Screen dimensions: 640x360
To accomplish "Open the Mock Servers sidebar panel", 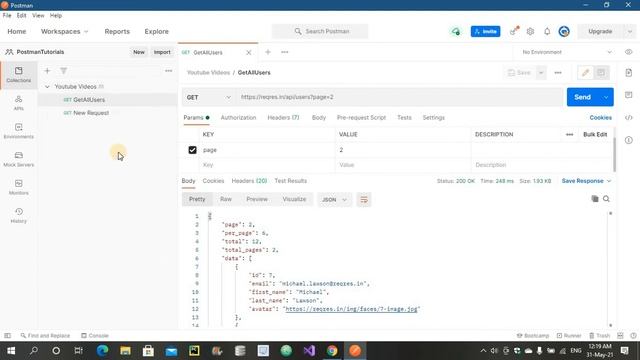I will pyautogui.click(x=19, y=159).
